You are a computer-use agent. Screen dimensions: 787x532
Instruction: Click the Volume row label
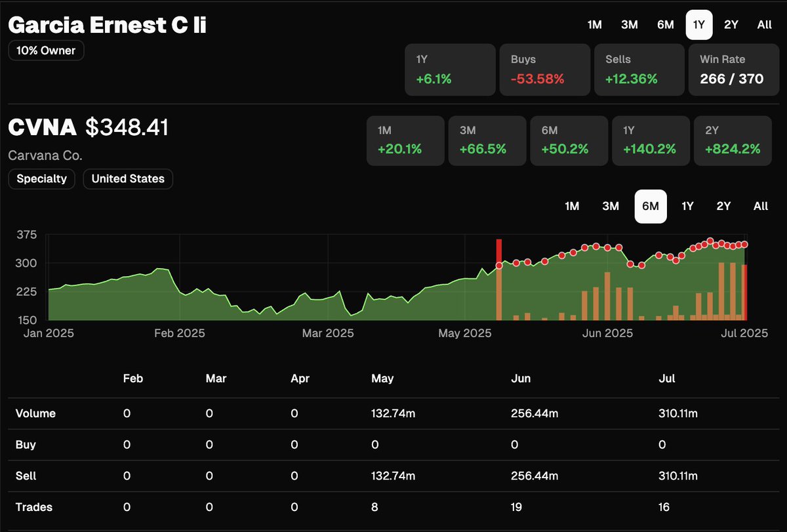(x=35, y=413)
